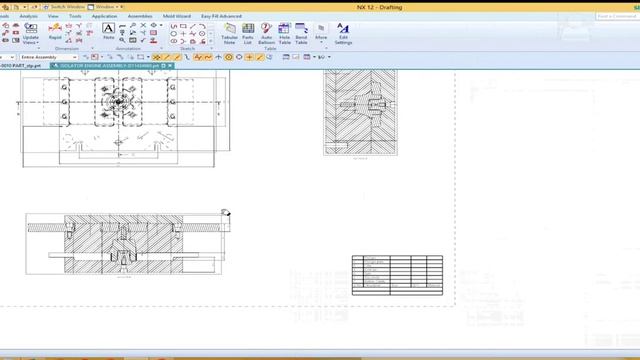Click the magnifier icon in Annotation group

click(122, 40)
